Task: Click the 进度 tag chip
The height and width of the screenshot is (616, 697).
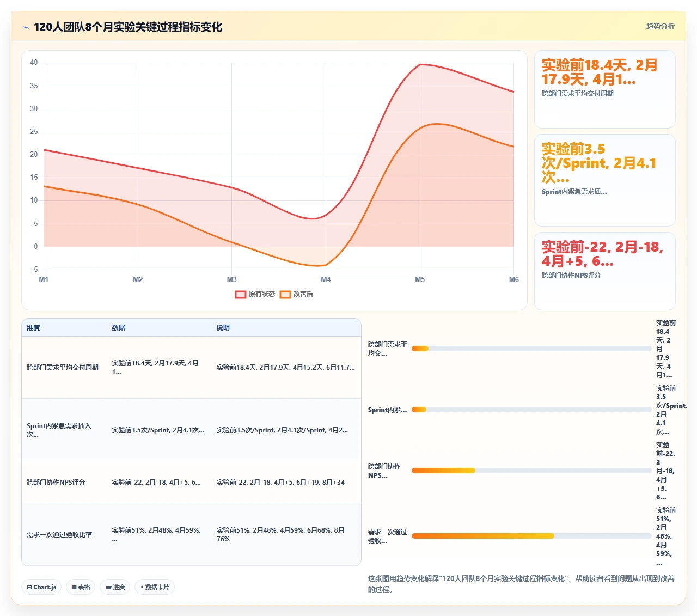Action: 115,587
